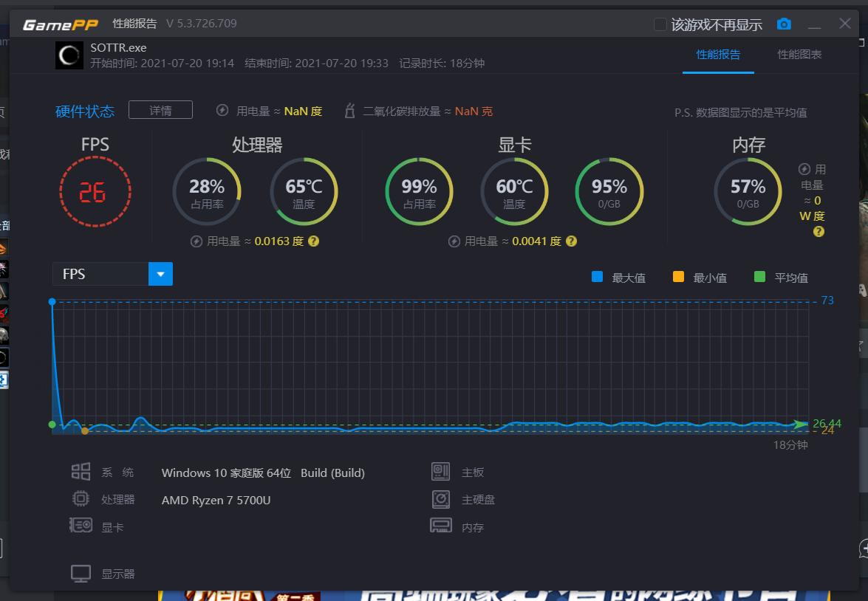The image size is (868, 601).
Task: Click the help icon beside GPU power usage
Action: (x=571, y=241)
